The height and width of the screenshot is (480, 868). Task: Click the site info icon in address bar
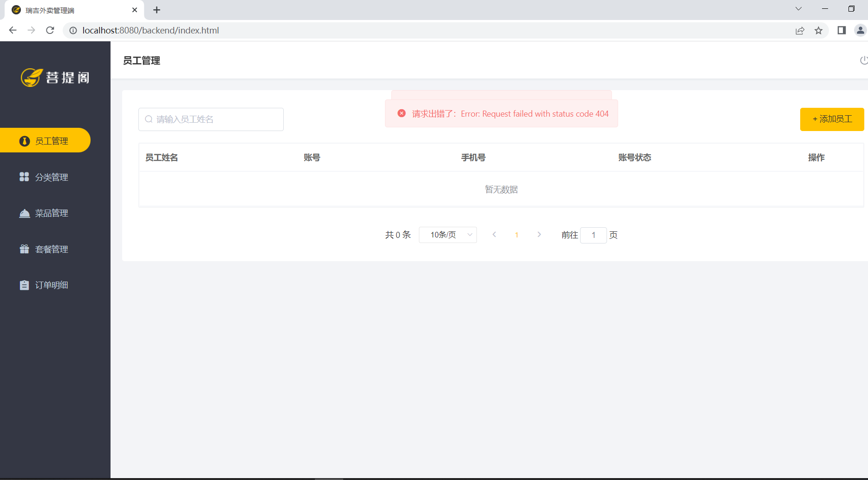pyautogui.click(x=73, y=30)
